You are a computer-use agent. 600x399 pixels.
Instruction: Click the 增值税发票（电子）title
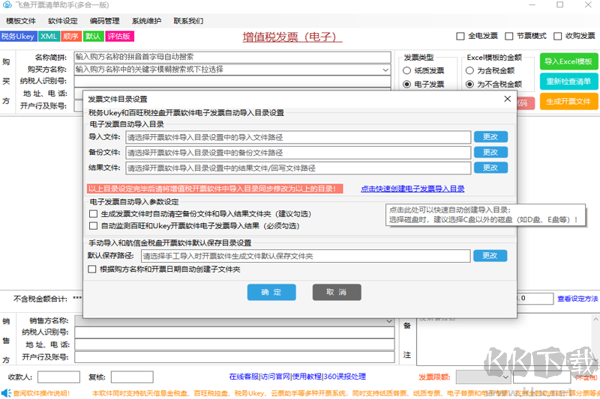click(292, 37)
